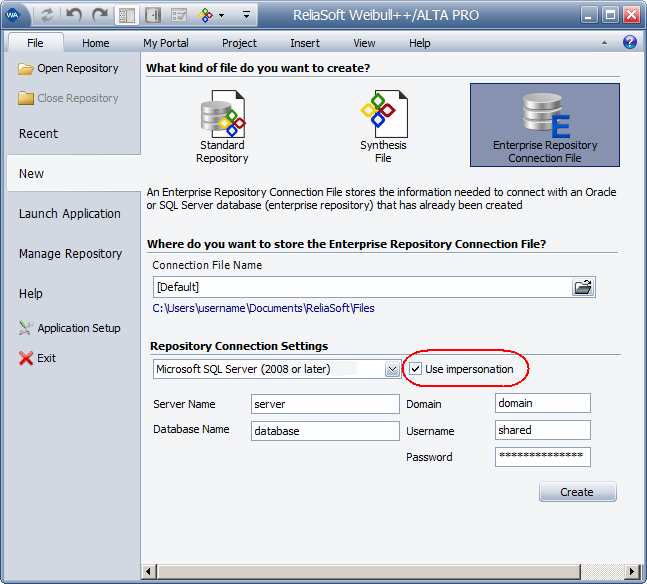Open the Recent section in sidebar

pos(39,133)
